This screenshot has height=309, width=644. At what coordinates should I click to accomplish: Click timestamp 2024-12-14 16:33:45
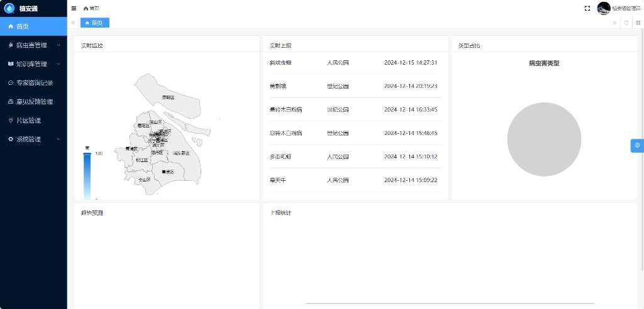pos(411,109)
